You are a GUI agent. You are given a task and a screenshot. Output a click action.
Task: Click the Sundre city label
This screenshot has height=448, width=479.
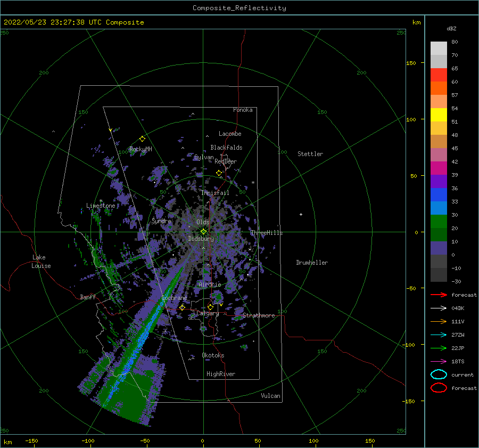coord(162,221)
